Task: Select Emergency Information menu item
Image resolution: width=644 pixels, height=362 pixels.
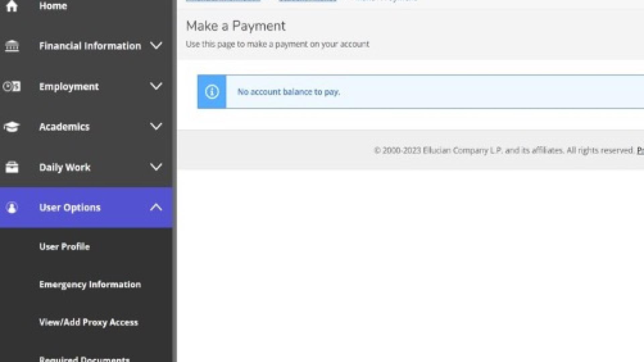Action: click(90, 285)
